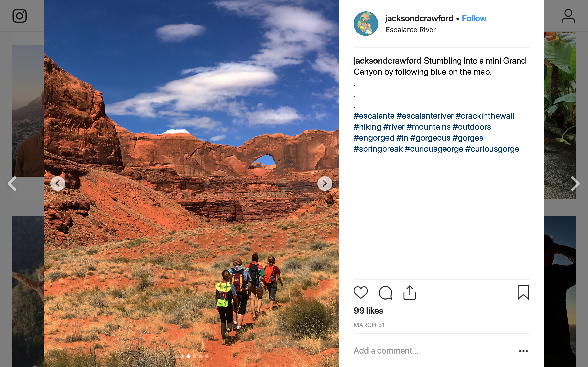Open the #curiousgorge hashtag
The width and height of the screenshot is (588, 367).
492,149
